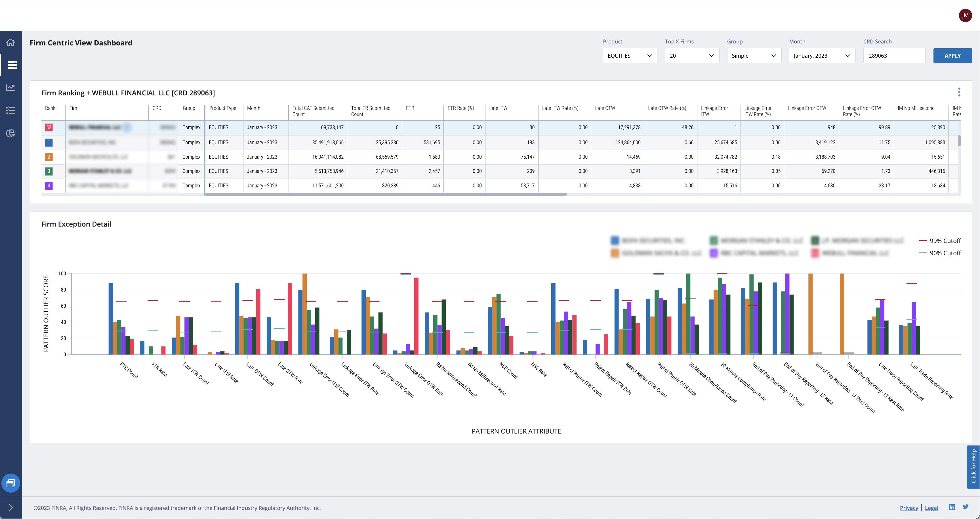Open the Privacy link
980x519 pixels.
tap(909, 508)
